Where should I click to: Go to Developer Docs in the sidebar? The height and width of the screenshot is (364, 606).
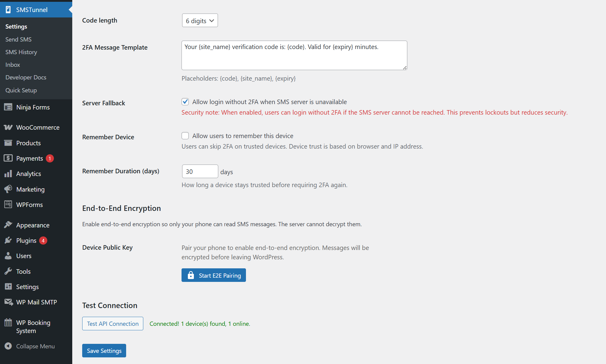pyautogui.click(x=26, y=77)
